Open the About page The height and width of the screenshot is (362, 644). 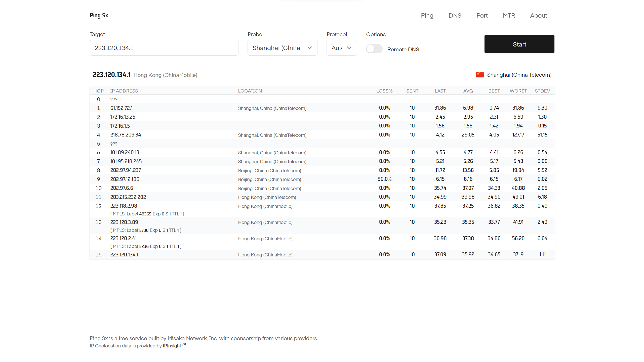(538, 16)
